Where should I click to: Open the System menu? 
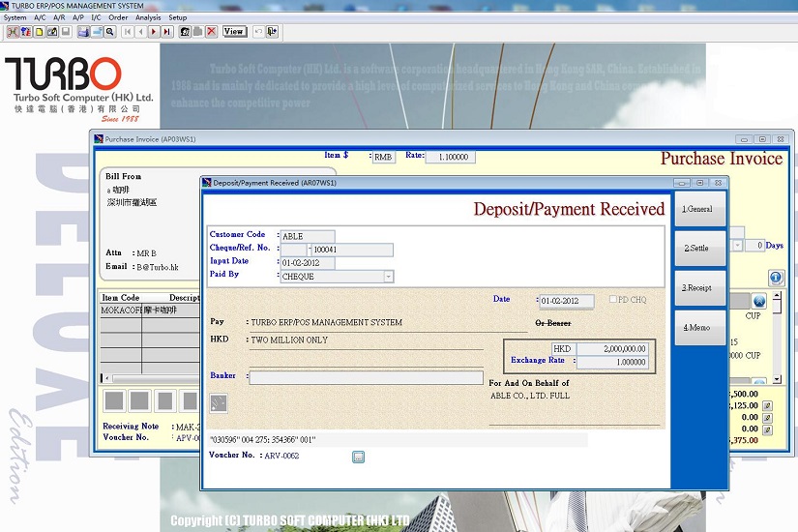[15, 17]
